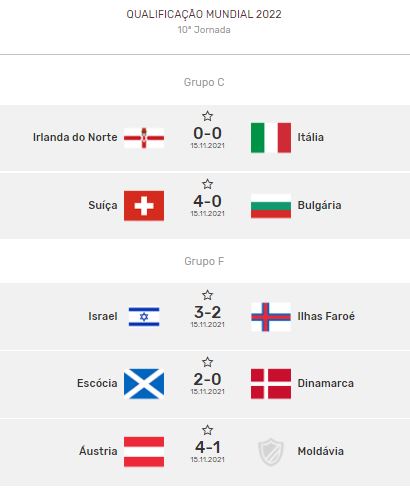Toggle the star above the Suíça–Bulgária score

(207, 184)
